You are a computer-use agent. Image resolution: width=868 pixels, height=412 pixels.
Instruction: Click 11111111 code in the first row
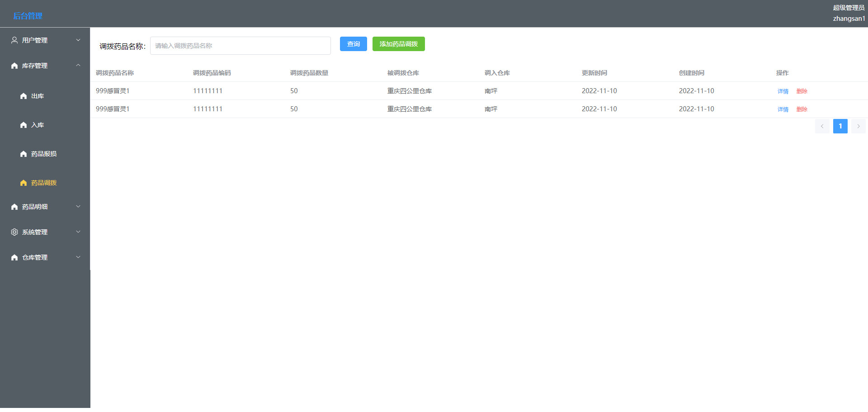(x=208, y=91)
